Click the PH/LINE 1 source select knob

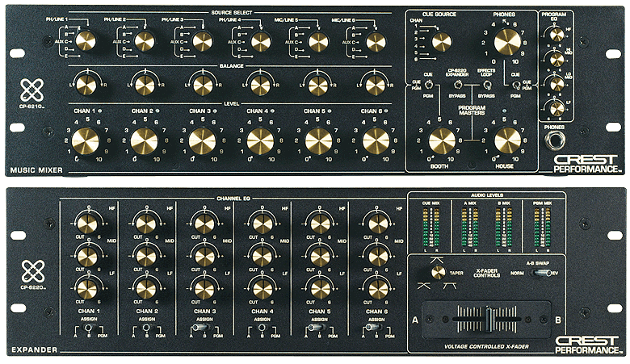click(x=86, y=40)
